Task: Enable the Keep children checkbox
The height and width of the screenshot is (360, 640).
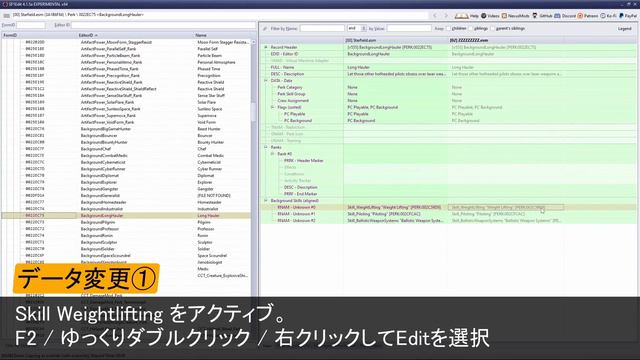Action: 448,29
